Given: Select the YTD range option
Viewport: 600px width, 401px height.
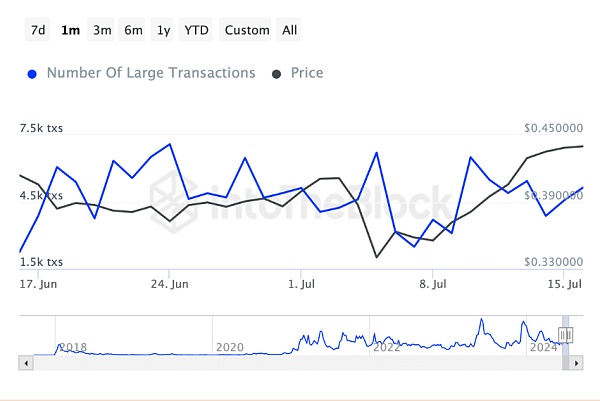Looking at the screenshot, I should pos(197,30).
